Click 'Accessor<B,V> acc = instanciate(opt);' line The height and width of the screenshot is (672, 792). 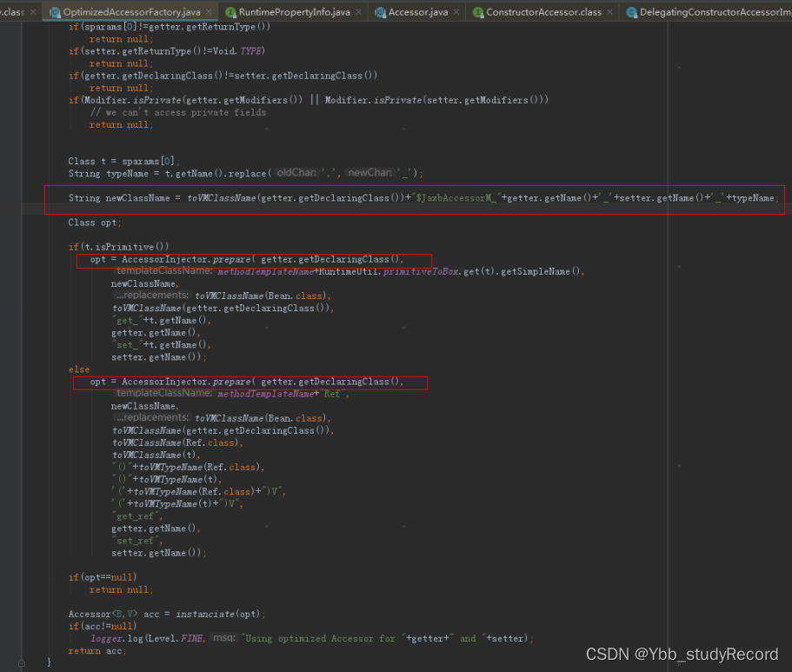(x=167, y=614)
